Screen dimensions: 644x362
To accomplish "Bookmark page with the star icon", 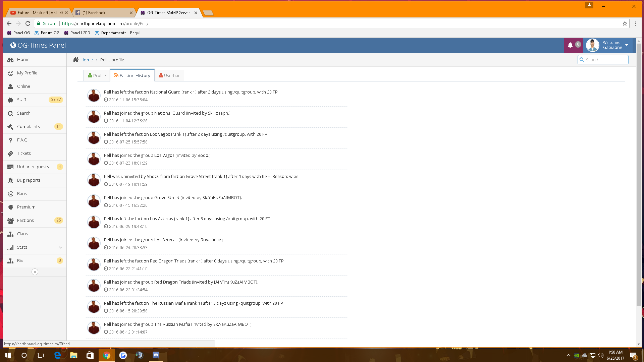I will (625, 23).
